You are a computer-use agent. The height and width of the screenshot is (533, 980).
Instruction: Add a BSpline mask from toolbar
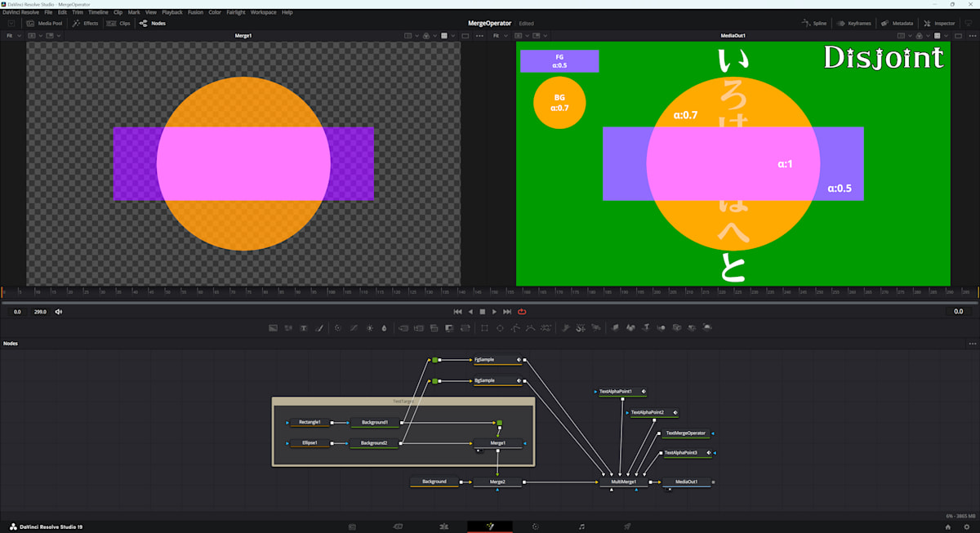(x=530, y=327)
